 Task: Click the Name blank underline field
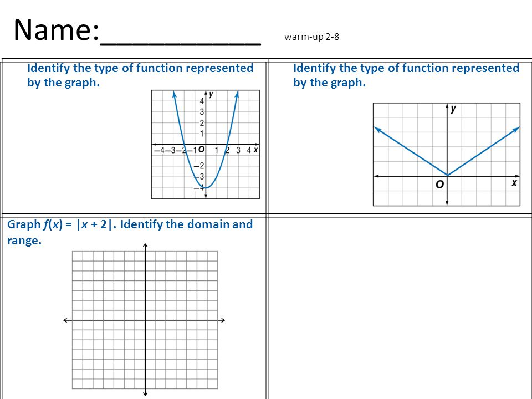tap(181, 43)
